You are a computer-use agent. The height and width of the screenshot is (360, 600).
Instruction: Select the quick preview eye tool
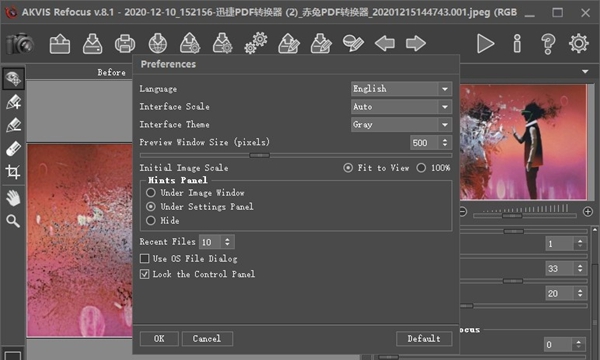click(x=13, y=79)
